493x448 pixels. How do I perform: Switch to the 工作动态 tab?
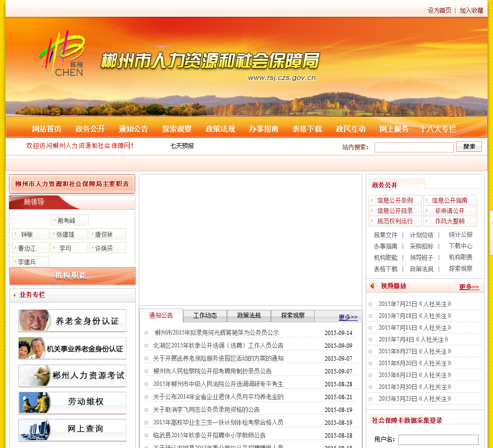click(x=205, y=316)
